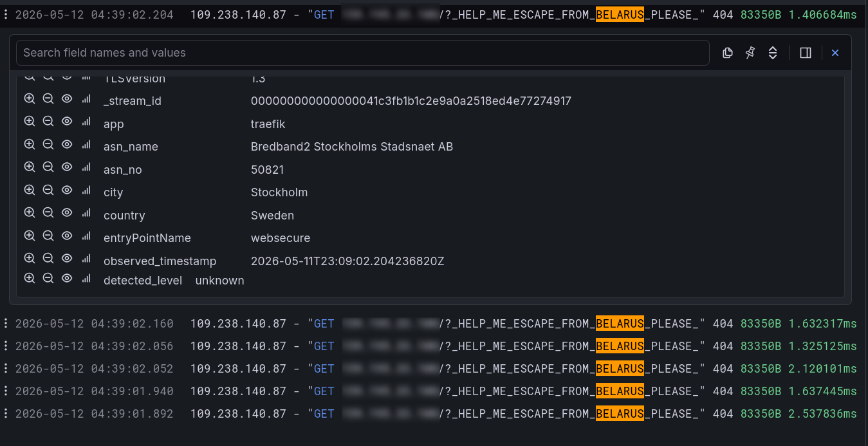Filter out city value Stockholm
The image size is (868, 446).
pos(48,190)
